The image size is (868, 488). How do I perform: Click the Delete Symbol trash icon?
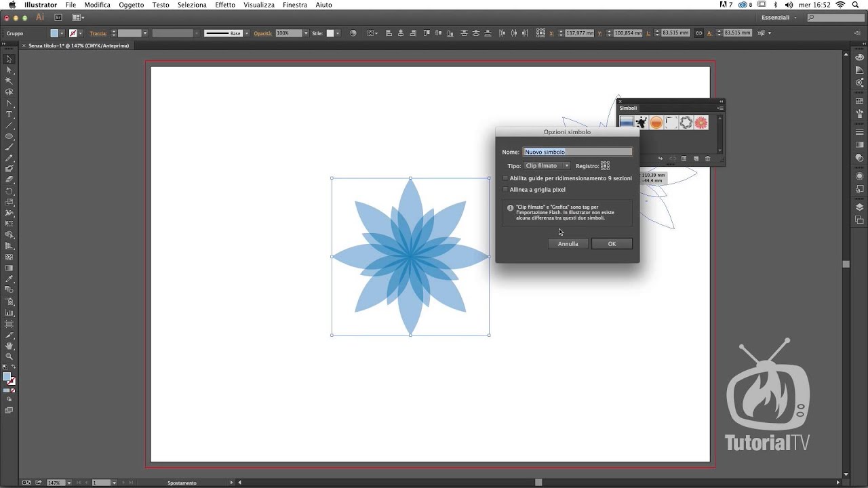[x=708, y=159]
